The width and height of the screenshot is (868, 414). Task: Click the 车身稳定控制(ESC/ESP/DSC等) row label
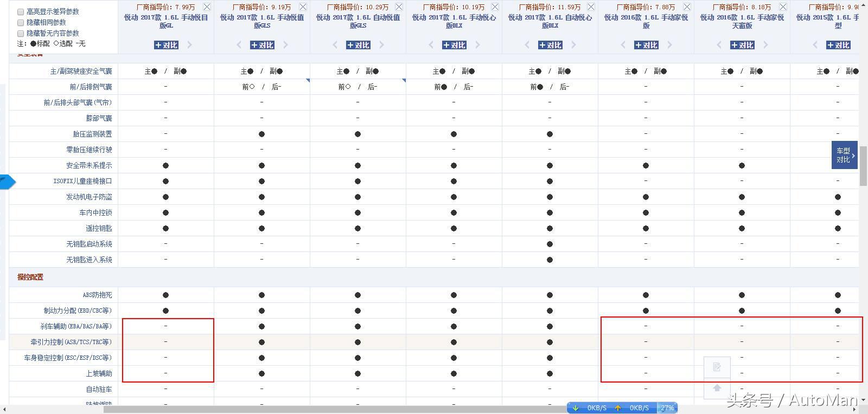68,358
